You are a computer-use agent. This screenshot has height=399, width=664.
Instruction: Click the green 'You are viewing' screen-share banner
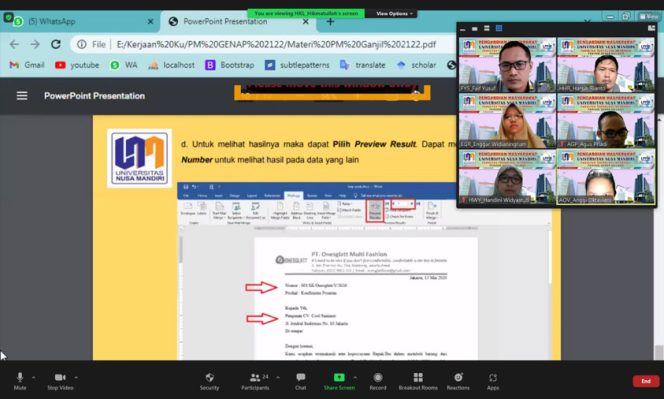(x=306, y=14)
